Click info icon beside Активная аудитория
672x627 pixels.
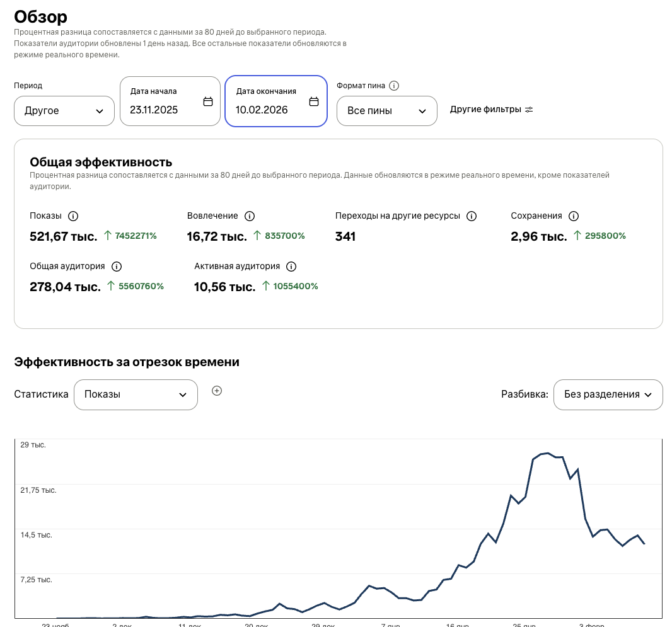(291, 267)
